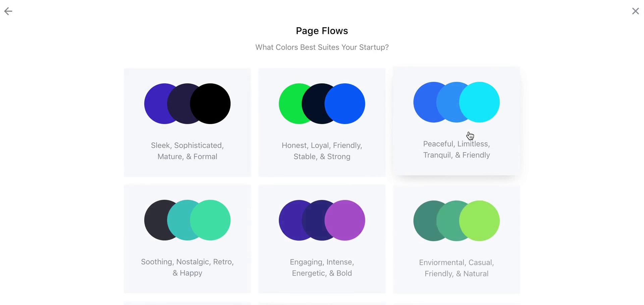Click the dark teal-green circle in Enviormental palette
The image size is (644, 305).
click(x=424, y=221)
